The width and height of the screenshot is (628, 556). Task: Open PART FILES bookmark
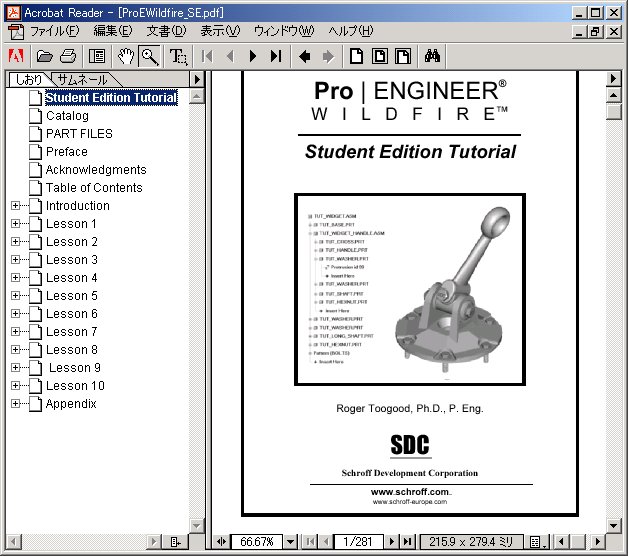(79, 134)
